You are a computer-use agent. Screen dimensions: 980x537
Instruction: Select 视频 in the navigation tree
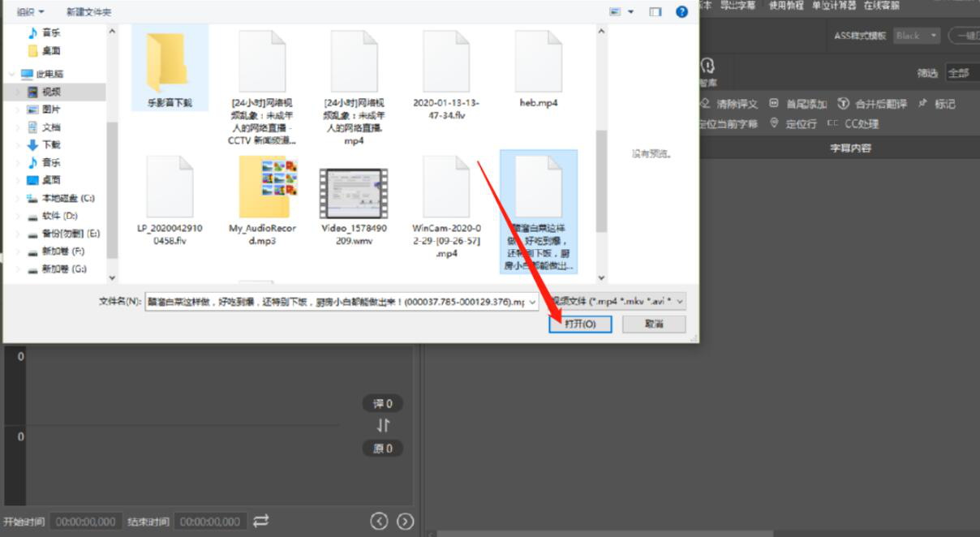(x=51, y=92)
